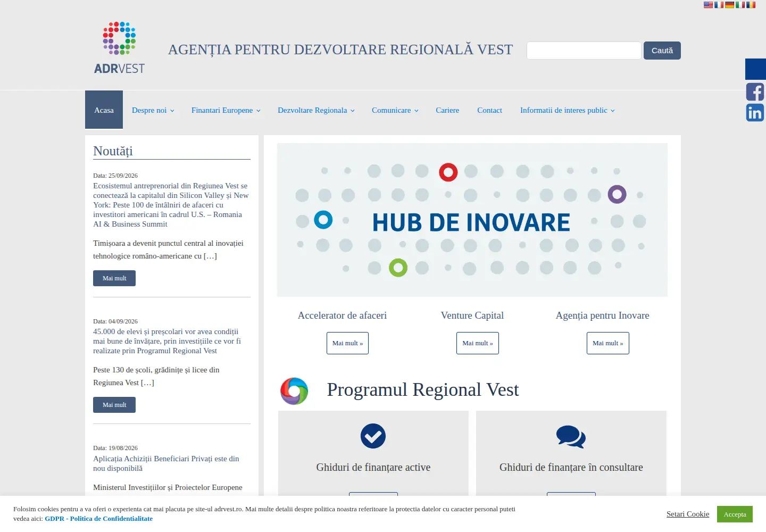The width and height of the screenshot is (766, 532).
Task: Open GDPR - Politica de Confidentialitate link
Action: click(98, 519)
